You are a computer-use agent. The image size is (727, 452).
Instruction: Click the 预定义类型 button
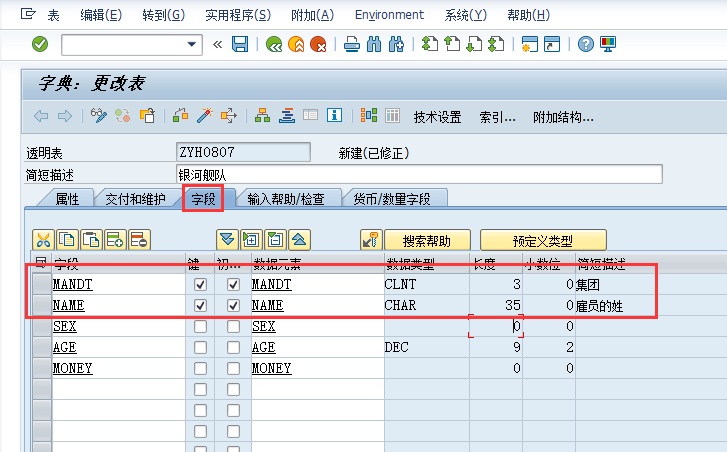pos(543,241)
